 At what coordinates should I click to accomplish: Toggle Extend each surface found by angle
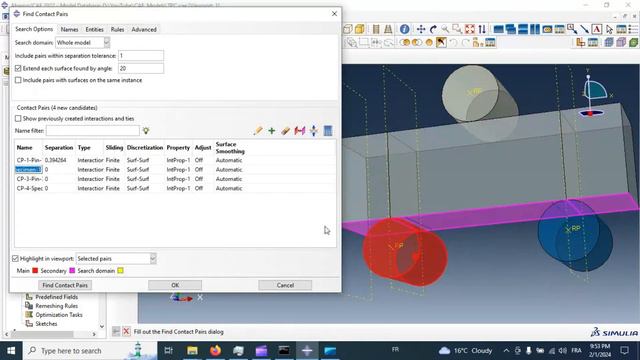[x=18, y=68]
